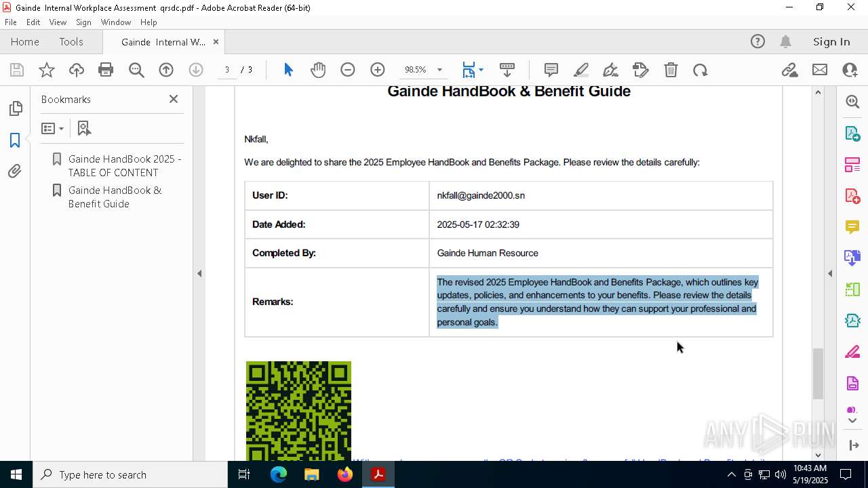868x488 pixels.
Task: Select the Hand pan tool
Action: [318, 70]
